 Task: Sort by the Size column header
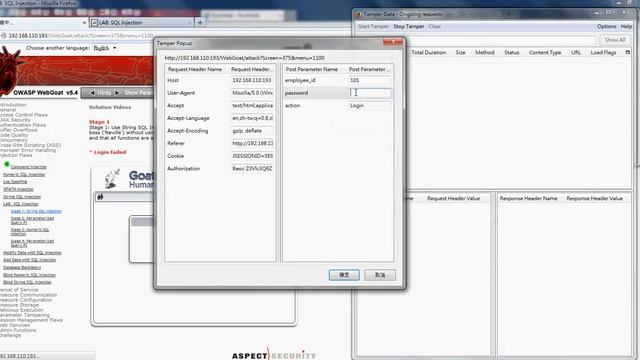point(460,53)
